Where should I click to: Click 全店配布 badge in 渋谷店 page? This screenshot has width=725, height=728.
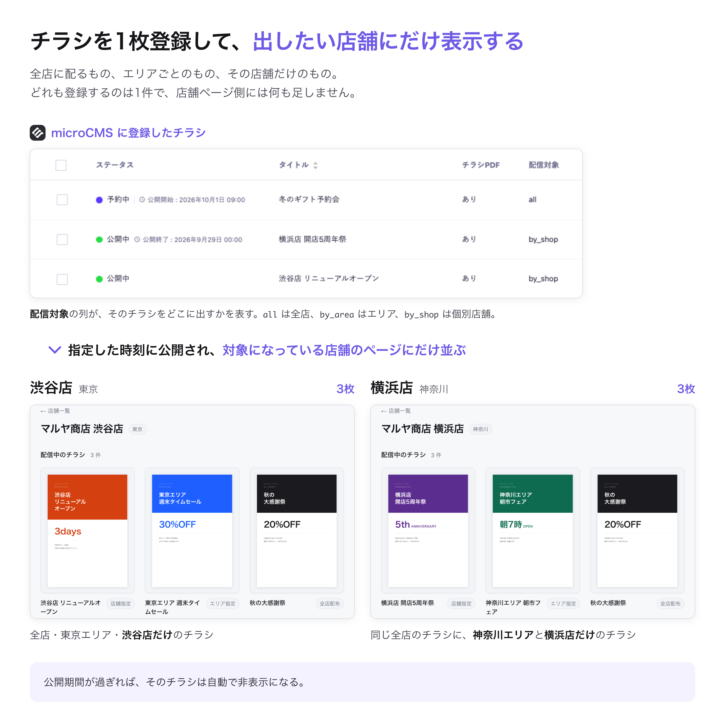[330, 603]
